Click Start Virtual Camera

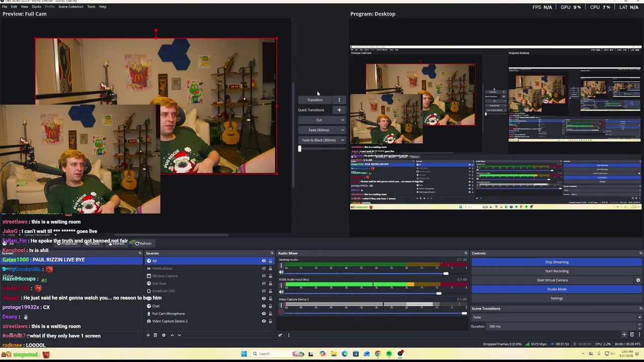(552, 280)
